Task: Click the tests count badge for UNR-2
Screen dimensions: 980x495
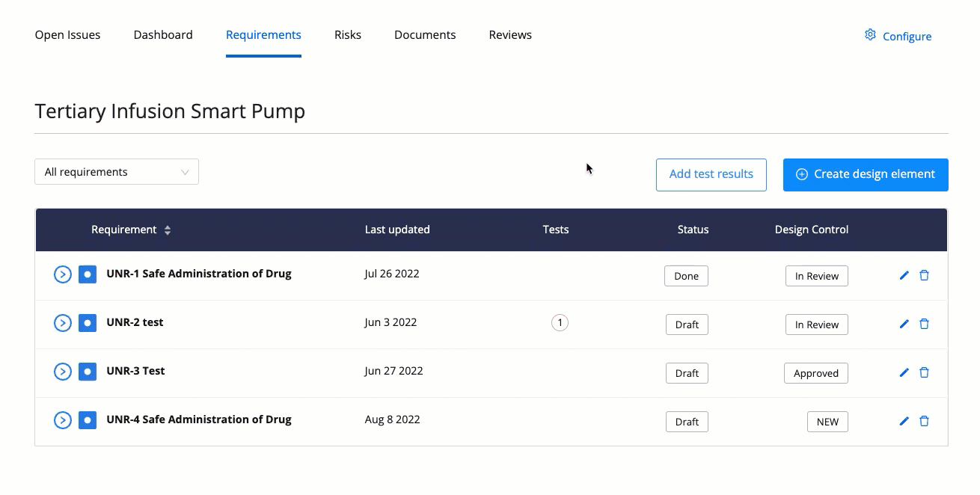Action: click(560, 323)
